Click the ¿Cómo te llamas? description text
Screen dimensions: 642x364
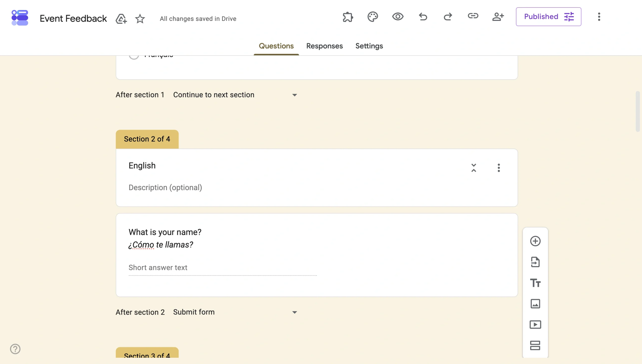click(161, 245)
